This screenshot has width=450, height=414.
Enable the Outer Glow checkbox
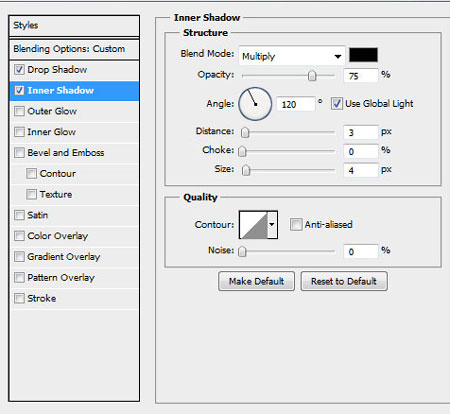[x=19, y=111]
